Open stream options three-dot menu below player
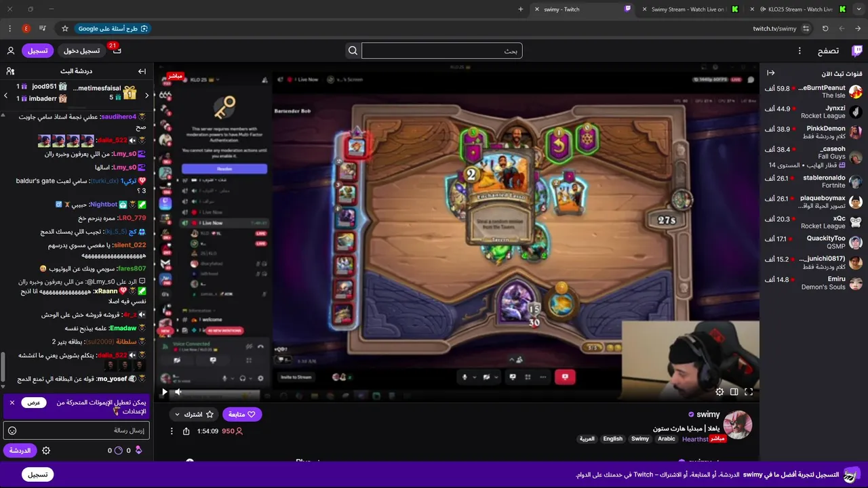 (172, 431)
